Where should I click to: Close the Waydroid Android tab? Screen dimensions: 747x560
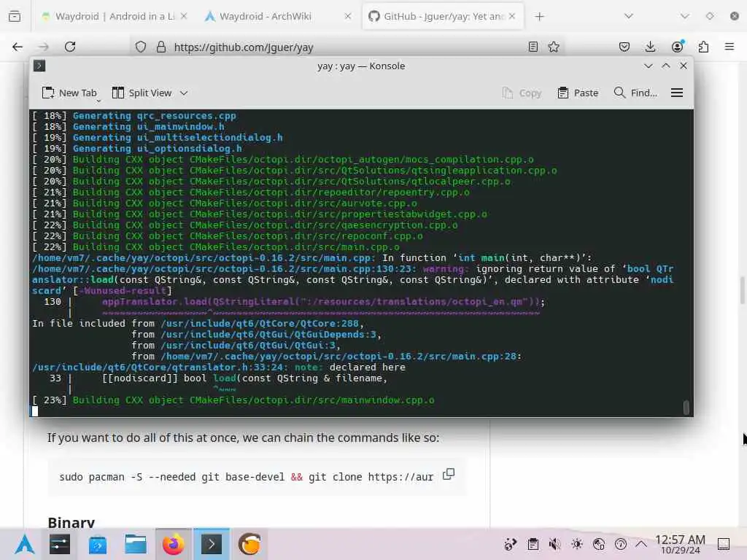(x=183, y=16)
